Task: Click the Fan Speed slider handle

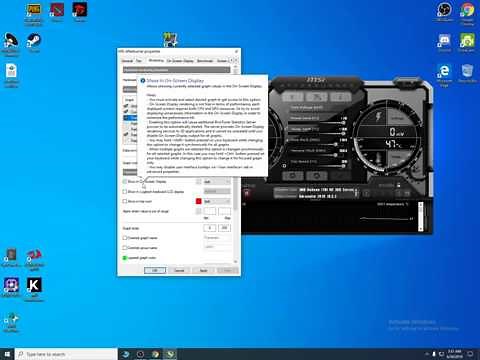Action: 343,166
